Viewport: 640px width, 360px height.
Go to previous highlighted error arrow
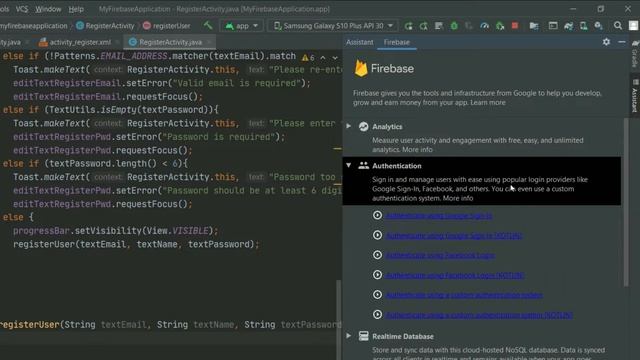click(x=323, y=58)
